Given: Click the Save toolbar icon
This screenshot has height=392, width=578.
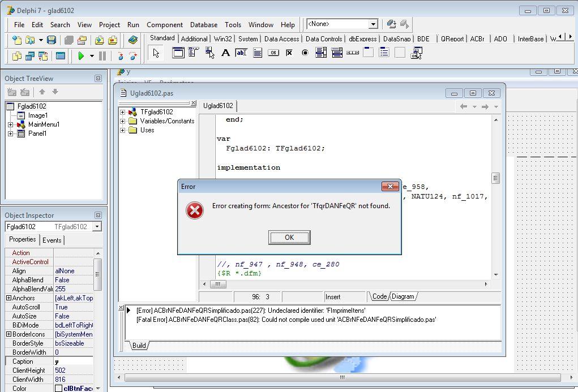Looking at the screenshot, I should click(x=52, y=40).
